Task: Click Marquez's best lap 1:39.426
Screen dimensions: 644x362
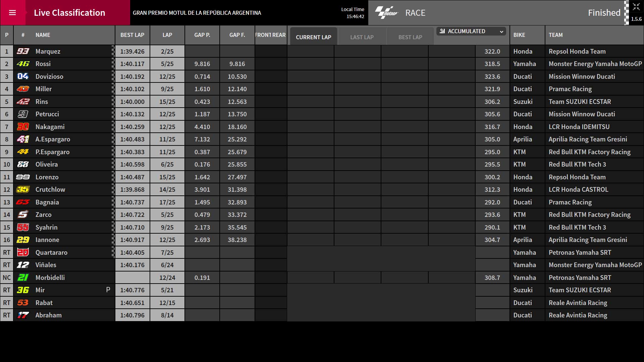Action: [x=132, y=51]
